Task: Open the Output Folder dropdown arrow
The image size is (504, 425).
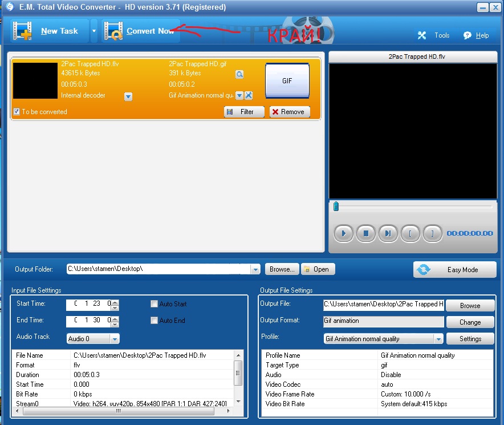Action: [255, 269]
